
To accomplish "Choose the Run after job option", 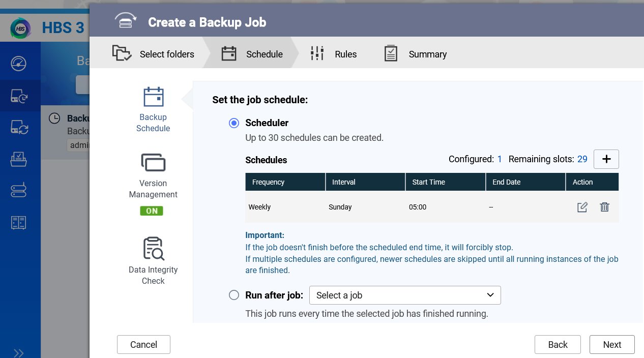I will coord(234,295).
